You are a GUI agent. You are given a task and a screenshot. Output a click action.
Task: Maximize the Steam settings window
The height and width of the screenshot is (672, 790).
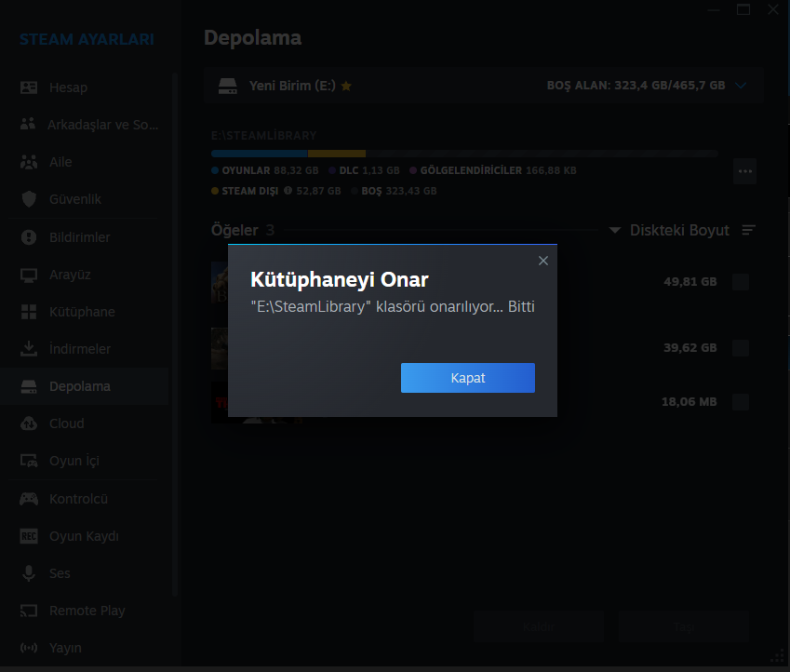coord(743,9)
